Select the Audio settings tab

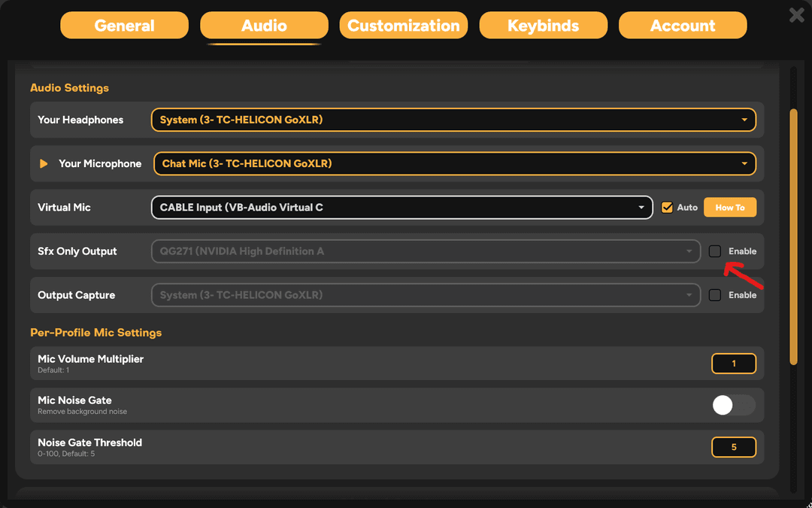[264, 25]
